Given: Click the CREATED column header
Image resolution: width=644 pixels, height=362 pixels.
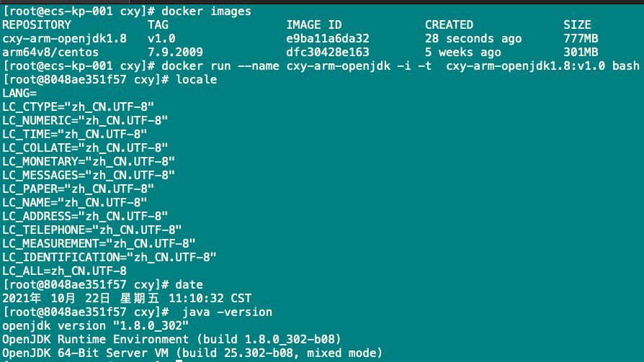Looking at the screenshot, I should pyautogui.click(x=449, y=25).
